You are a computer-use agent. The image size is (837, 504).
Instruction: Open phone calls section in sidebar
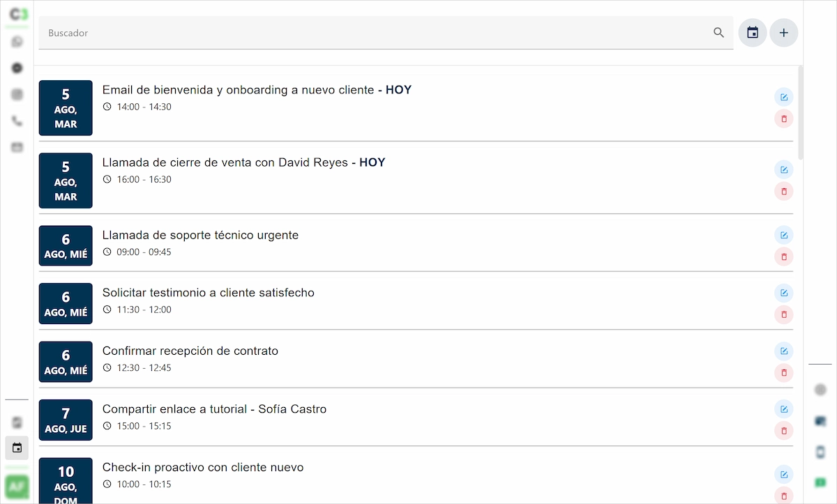[x=17, y=121]
